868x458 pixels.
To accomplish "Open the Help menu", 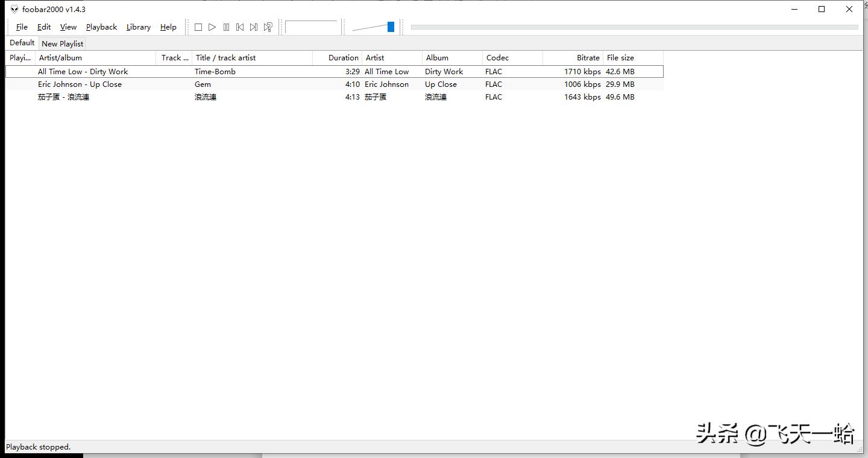I will pyautogui.click(x=168, y=27).
